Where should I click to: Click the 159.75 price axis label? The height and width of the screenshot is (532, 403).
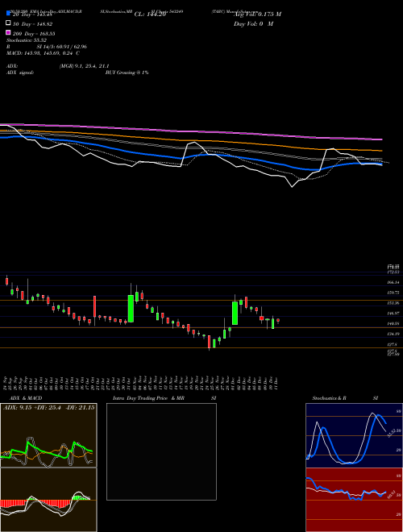(x=393, y=292)
